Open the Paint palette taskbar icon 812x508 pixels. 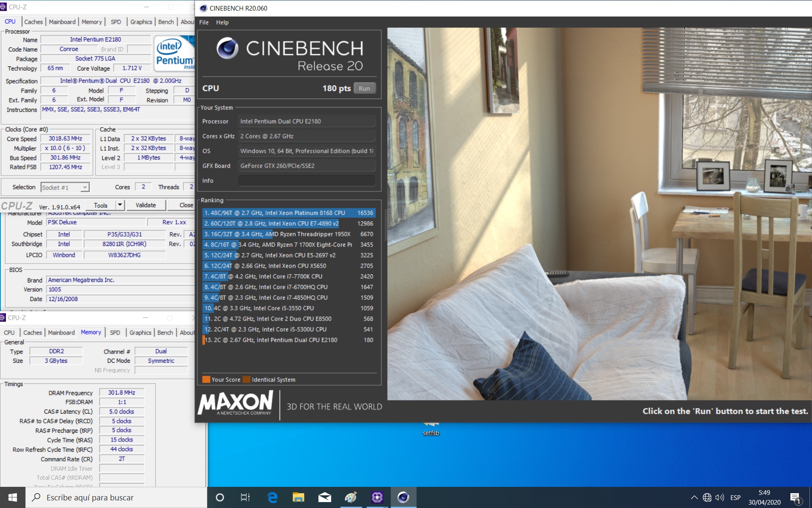(x=351, y=497)
